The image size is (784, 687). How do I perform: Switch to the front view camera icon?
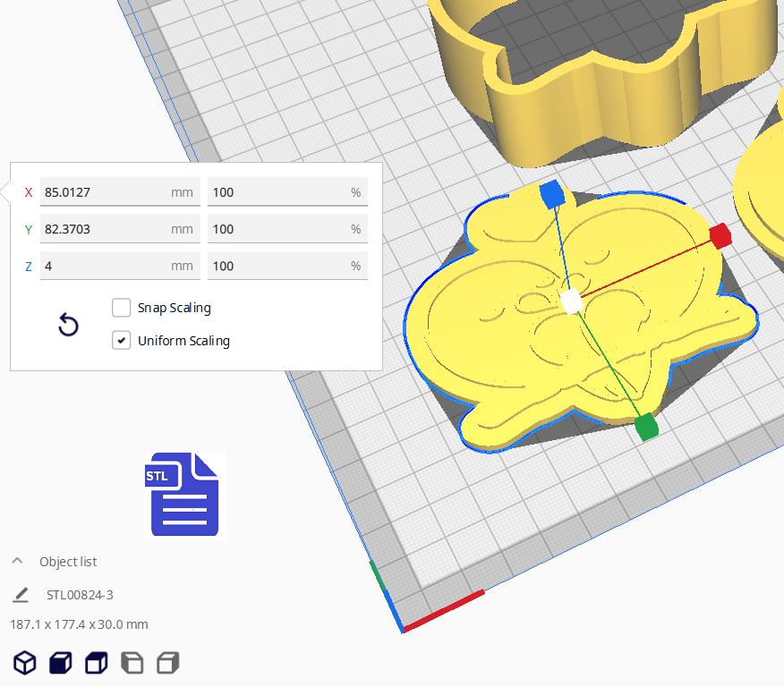(60, 663)
